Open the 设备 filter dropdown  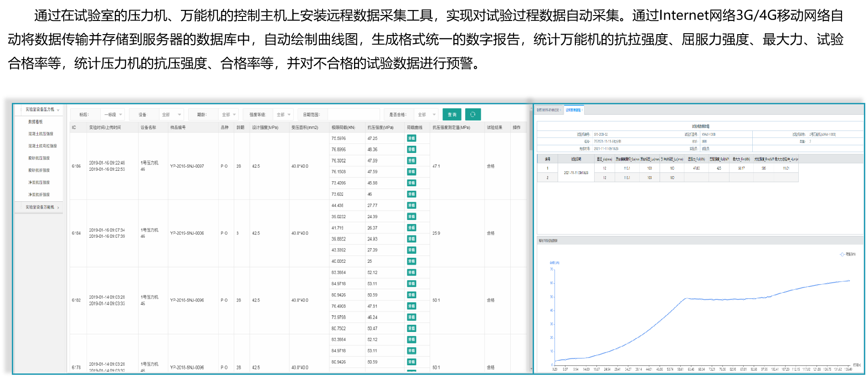171,115
